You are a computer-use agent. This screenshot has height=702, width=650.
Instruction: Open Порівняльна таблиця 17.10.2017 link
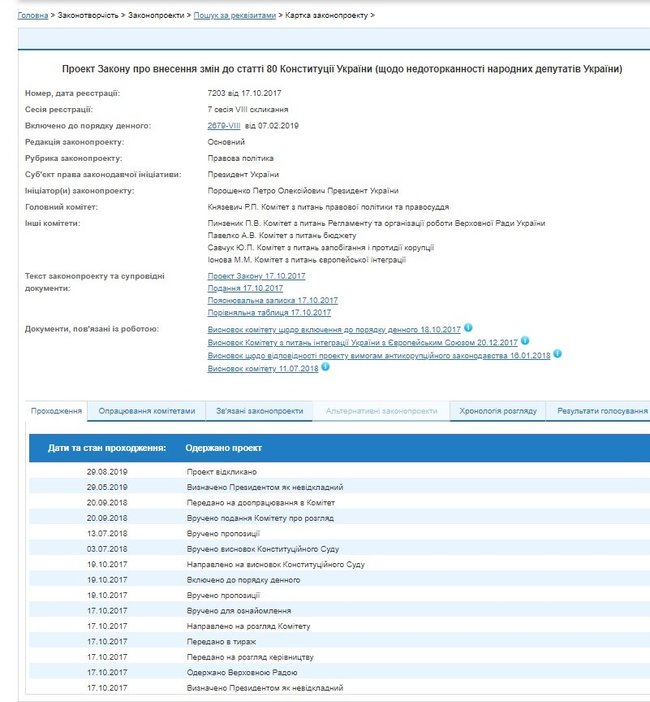(x=269, y=312)
